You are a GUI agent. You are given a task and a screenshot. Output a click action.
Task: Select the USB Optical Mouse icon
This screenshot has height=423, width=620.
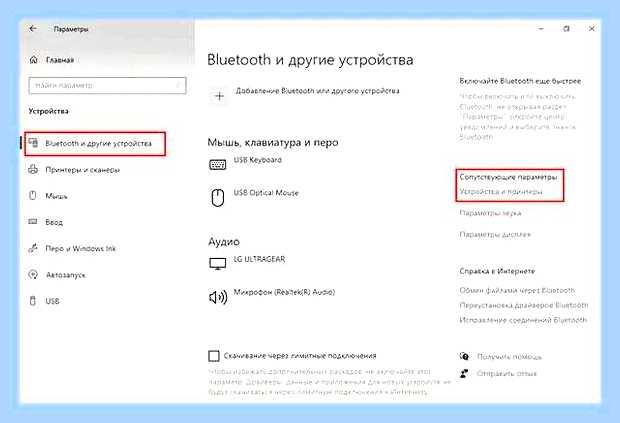(218, 198)
